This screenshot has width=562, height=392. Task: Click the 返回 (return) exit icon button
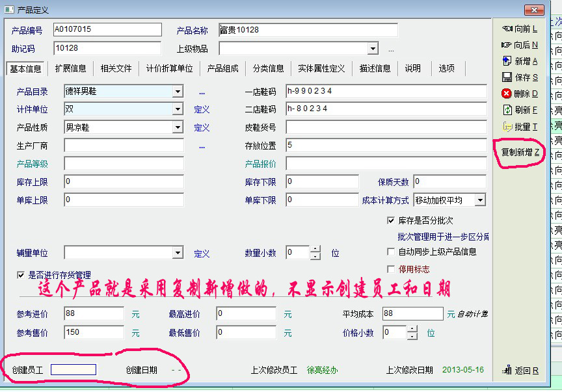pyautogui.click(x=520, y=371)
